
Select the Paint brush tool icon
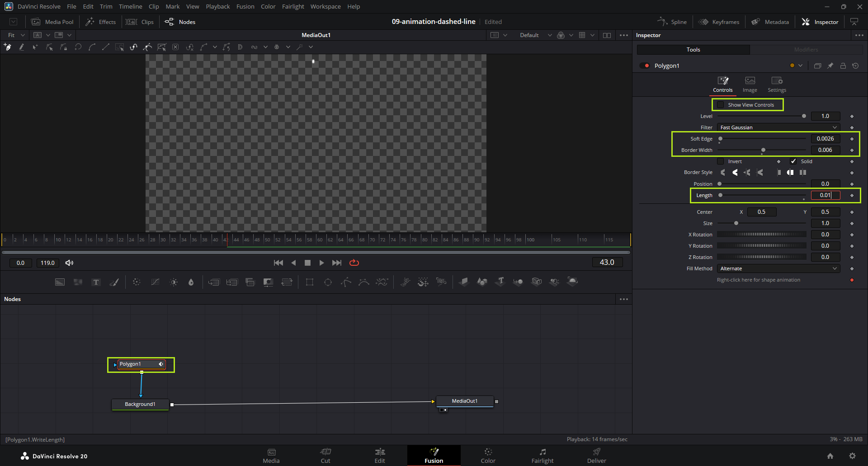(x=114, y=282)
